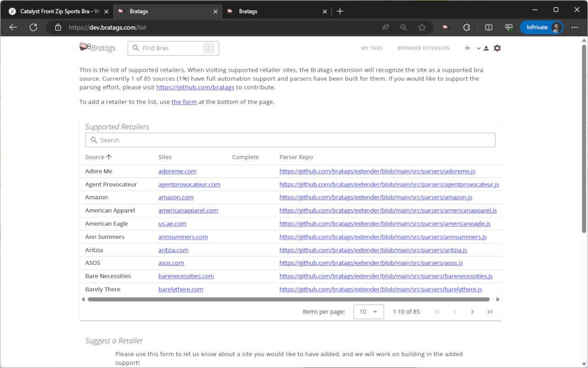
Task: Open site info lock icon
Action: tap(58, 28)
